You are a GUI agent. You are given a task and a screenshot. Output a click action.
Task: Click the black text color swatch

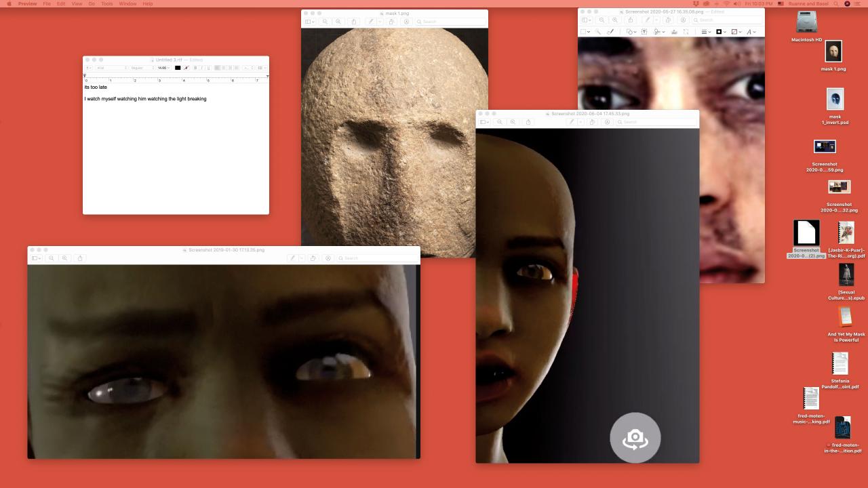178,68
